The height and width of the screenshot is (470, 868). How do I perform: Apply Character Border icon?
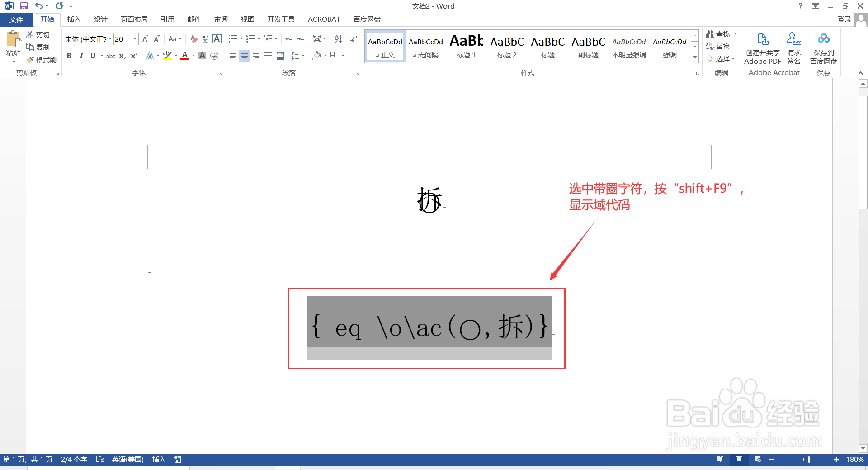217,39
